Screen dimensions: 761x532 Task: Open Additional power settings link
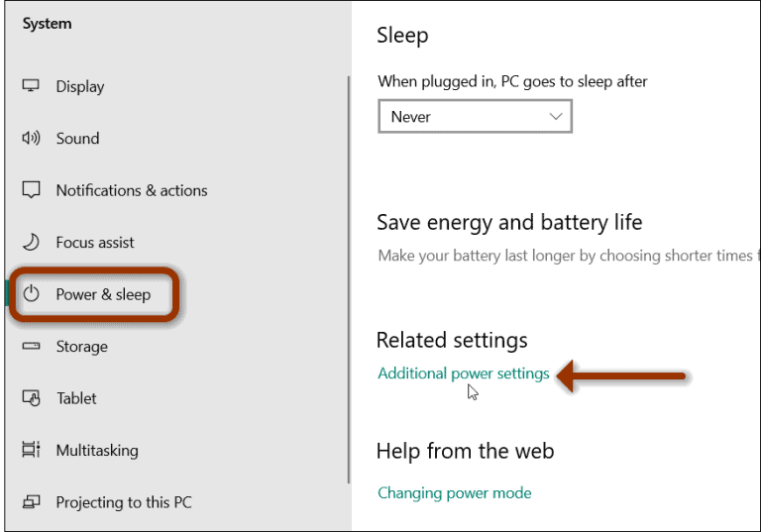click(464, 373)
